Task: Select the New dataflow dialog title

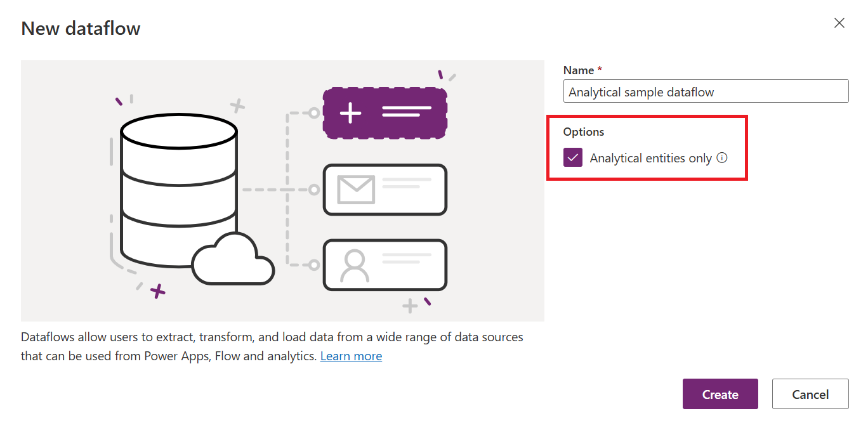Action: point(81,28)
